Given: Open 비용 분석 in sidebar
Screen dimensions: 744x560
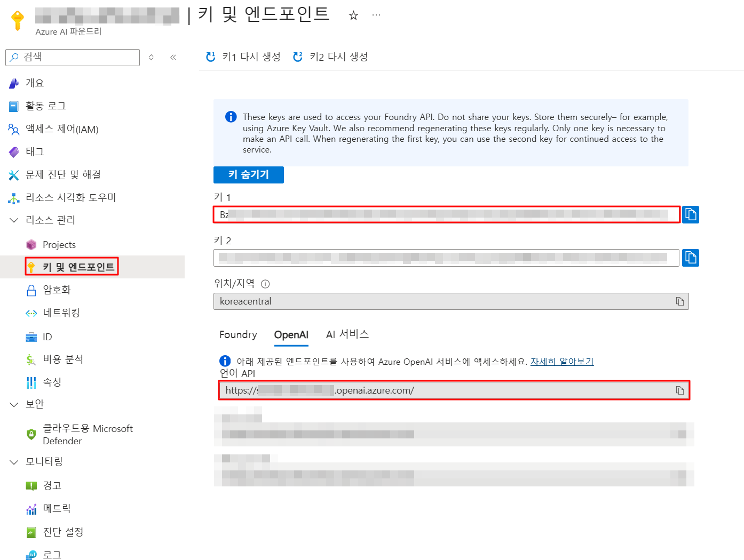Looking at the screenshot, I should tap(63, 359).
